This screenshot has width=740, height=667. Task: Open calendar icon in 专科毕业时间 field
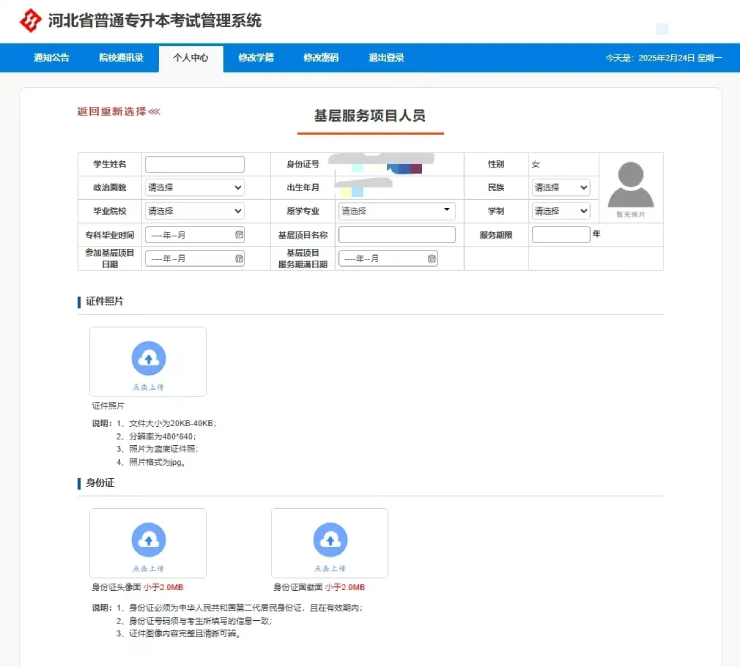pos(239,234)
